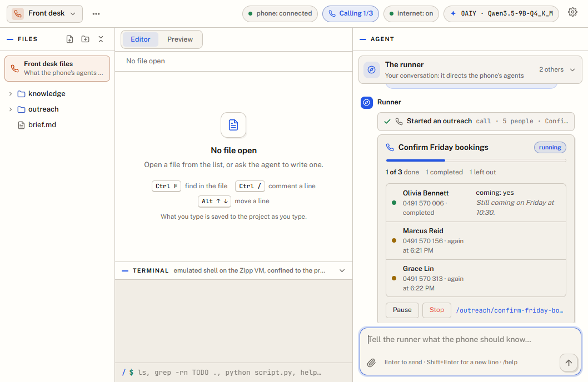
Task: Click the phone: connected status pill
Action: click(280, 13)
